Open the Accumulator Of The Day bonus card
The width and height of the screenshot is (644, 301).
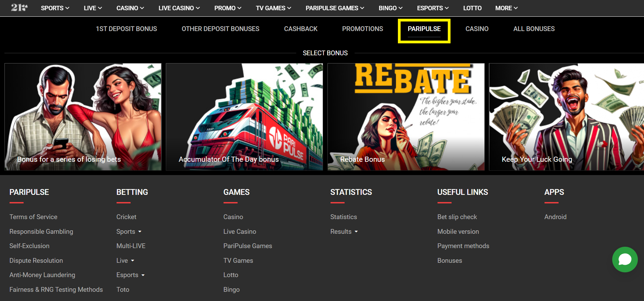[244, 117]
